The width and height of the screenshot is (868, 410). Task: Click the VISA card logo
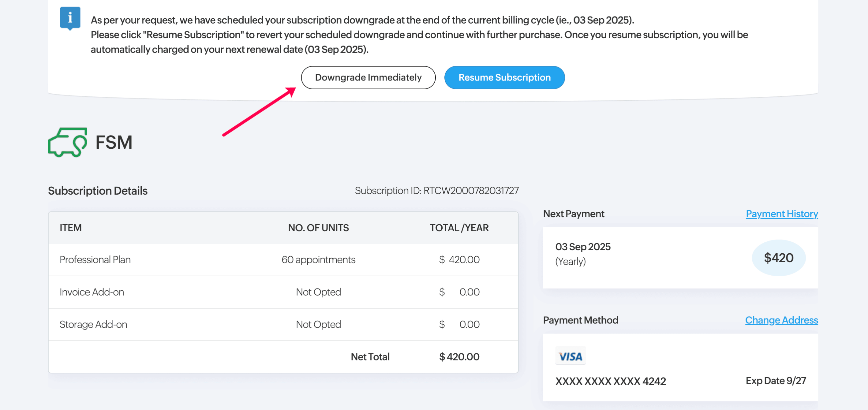(x=570, y=356)
